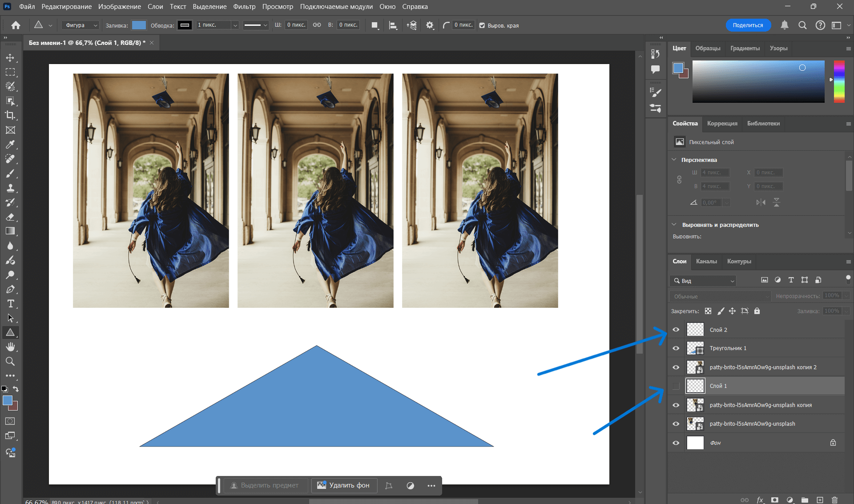Hide the patty-brito-I5sAmrAOw9g-unsplash layer

pos(676,424)
